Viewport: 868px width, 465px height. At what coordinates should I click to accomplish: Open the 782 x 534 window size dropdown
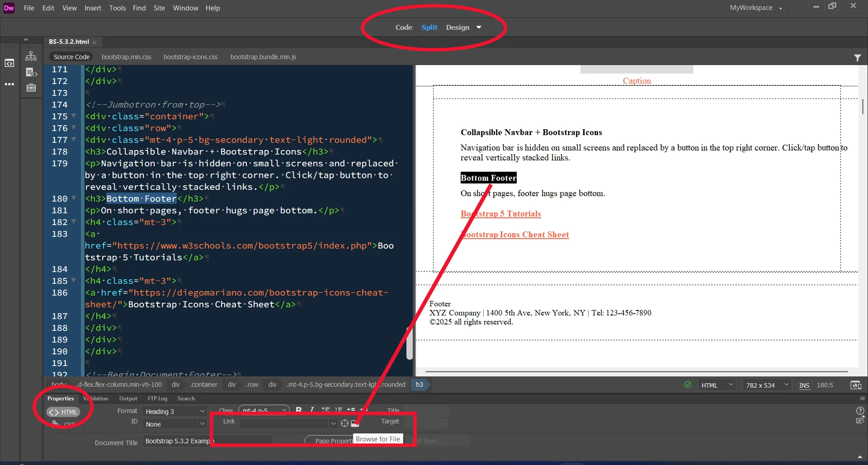[767, 385]
